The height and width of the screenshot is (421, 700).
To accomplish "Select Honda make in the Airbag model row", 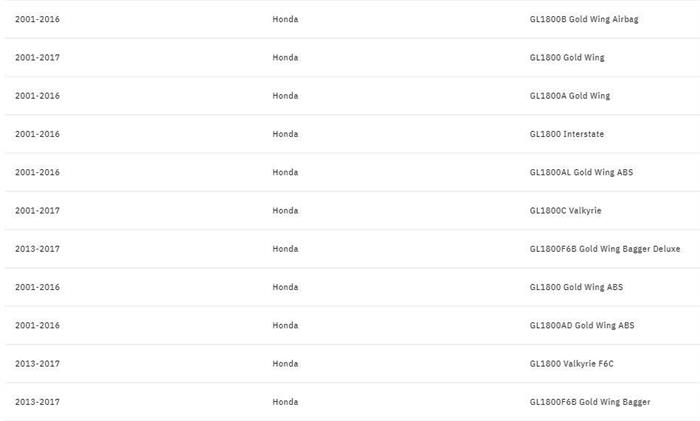I will tap(285, 20).
